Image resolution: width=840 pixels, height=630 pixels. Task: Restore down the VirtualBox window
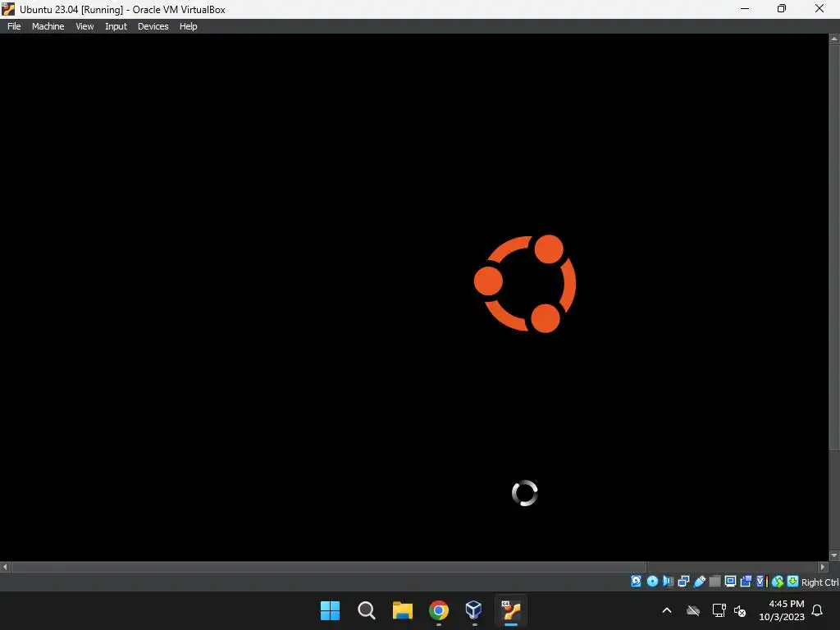[782, 8]
